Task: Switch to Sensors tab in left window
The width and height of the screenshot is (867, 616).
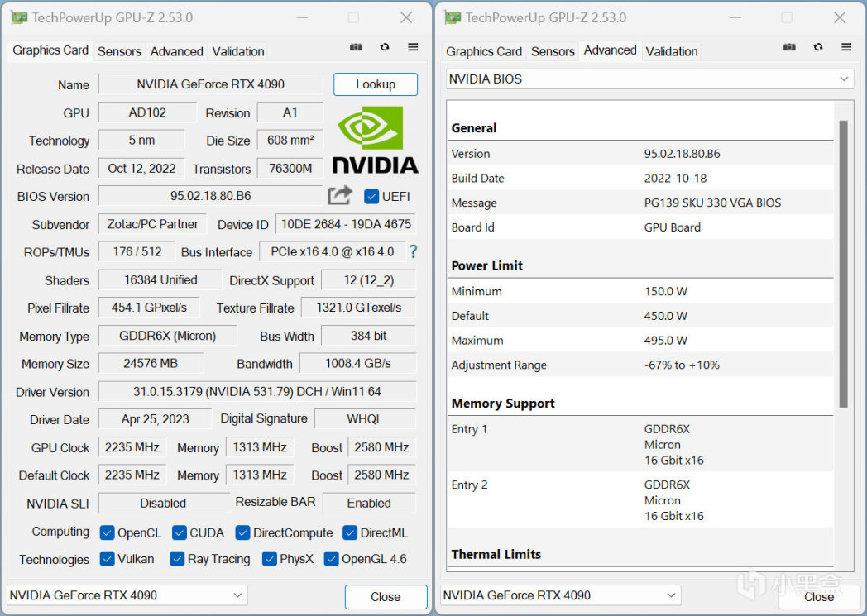Action: (x=119, y=51)
